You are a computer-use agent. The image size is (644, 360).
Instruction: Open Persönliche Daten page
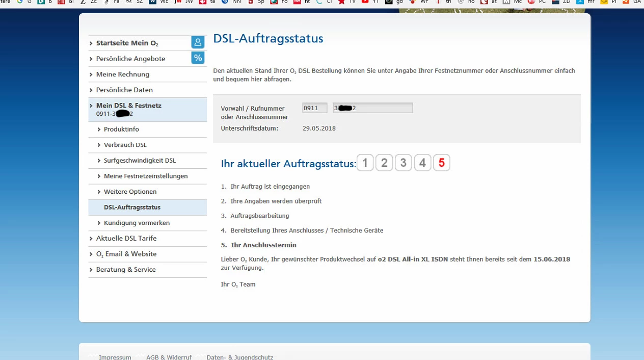coord(124,90)
